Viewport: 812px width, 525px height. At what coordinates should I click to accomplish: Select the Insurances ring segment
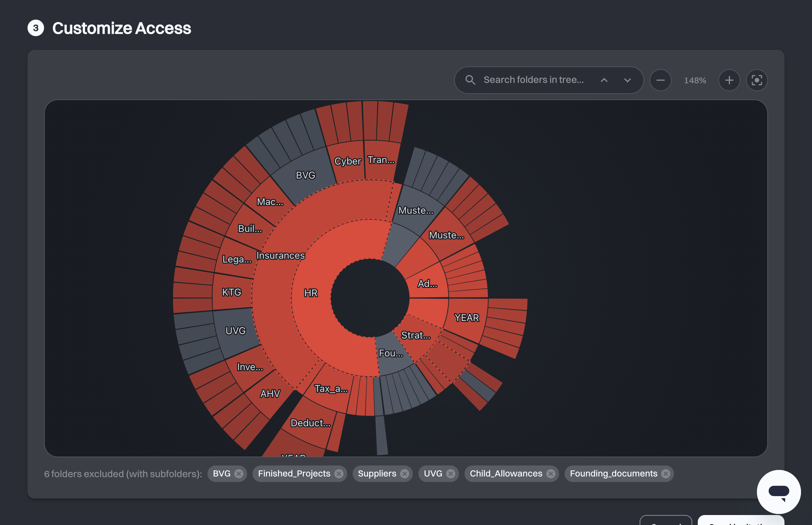click(280, 256)
